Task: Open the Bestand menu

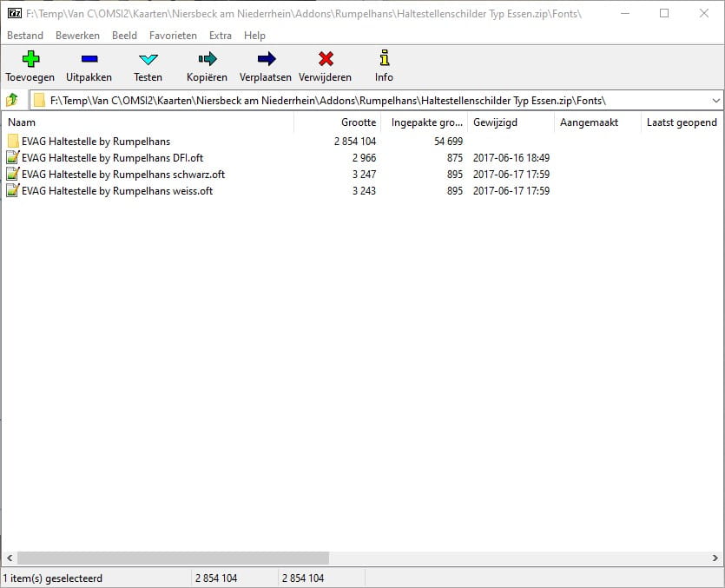Action: pyautogui.click(x=25, y=36)
